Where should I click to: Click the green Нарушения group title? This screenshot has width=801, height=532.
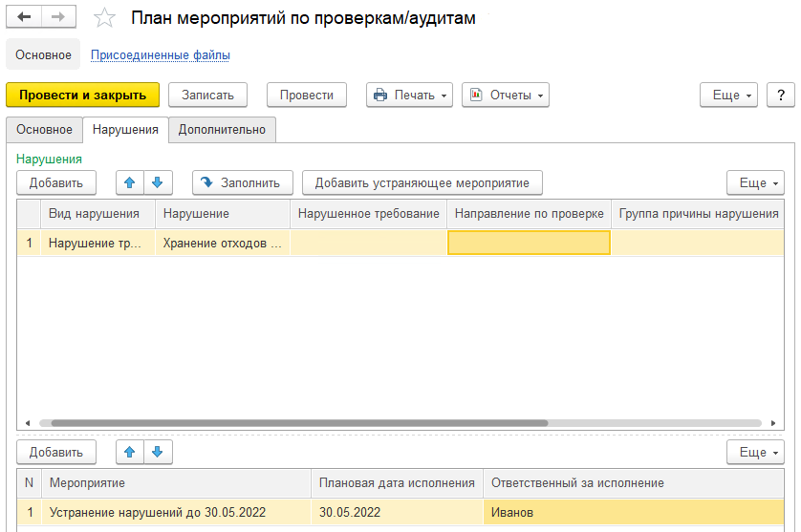point(49,159)
